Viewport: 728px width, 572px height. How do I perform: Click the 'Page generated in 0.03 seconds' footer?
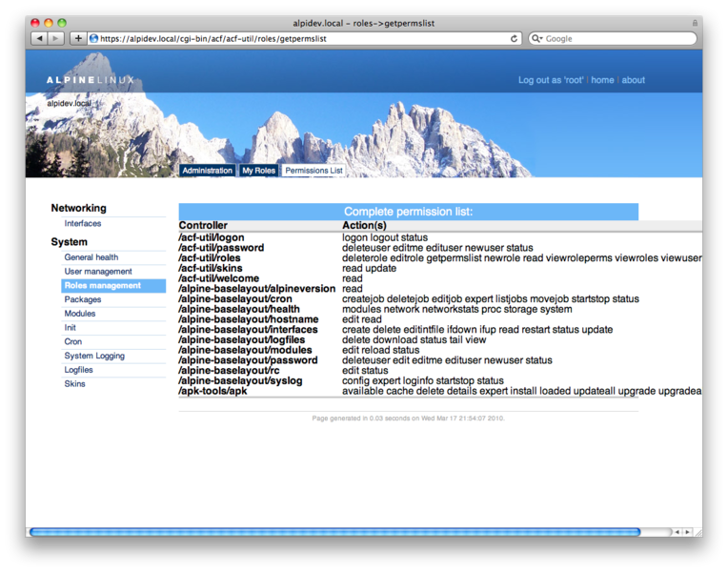click(x=408, y=419)
